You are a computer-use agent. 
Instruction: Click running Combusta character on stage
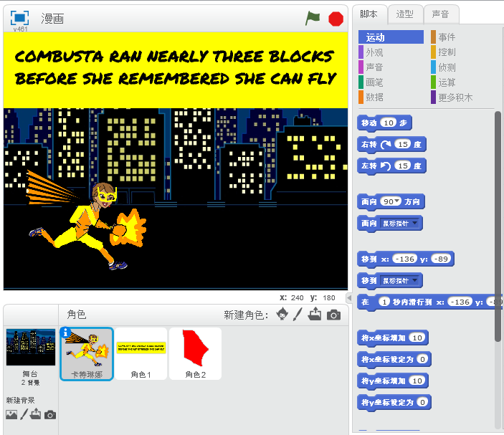click(86, 220)
